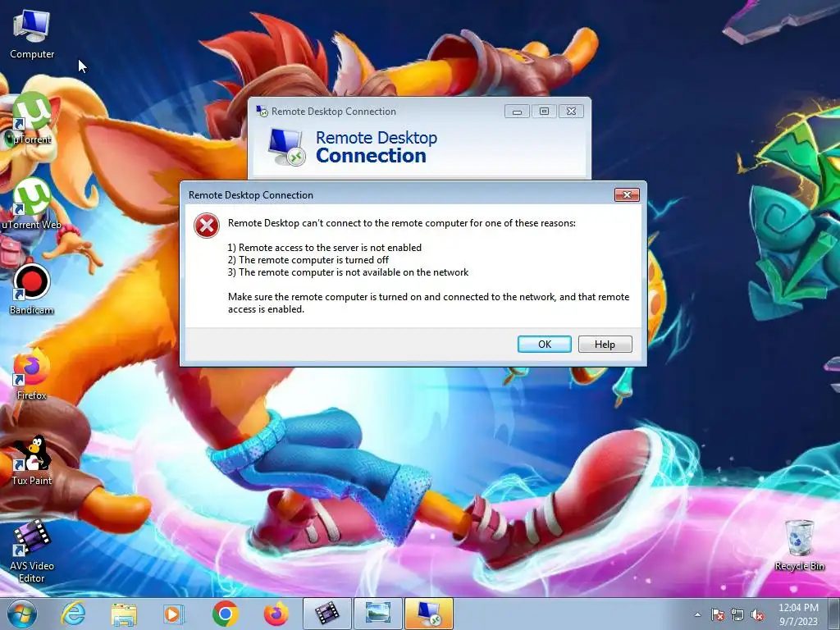Open the network status tray icon
Image resolution: width=840 pixels, height=630 pixels.
point(737,614)
